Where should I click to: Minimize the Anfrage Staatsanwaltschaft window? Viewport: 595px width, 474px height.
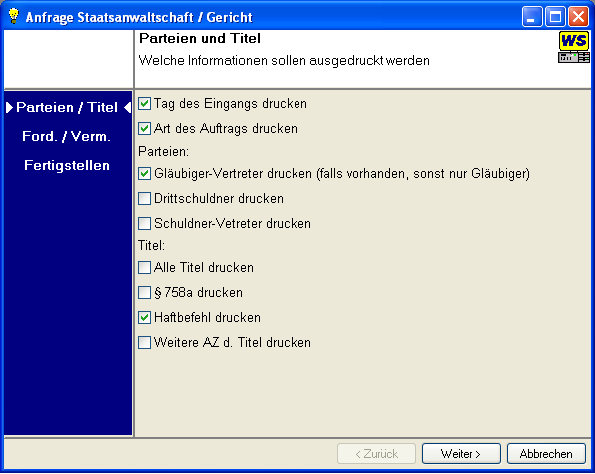(532, 17)
